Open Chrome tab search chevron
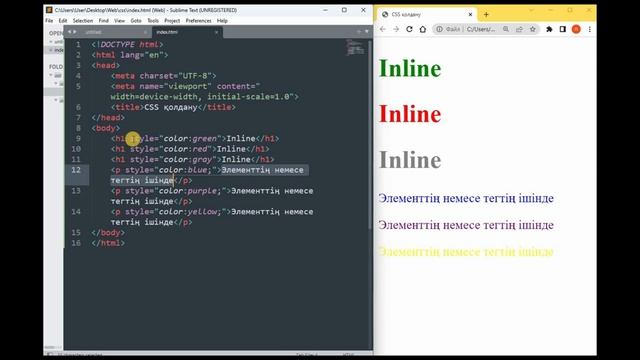This screenshot has height=360, width=640. [531, 10]
